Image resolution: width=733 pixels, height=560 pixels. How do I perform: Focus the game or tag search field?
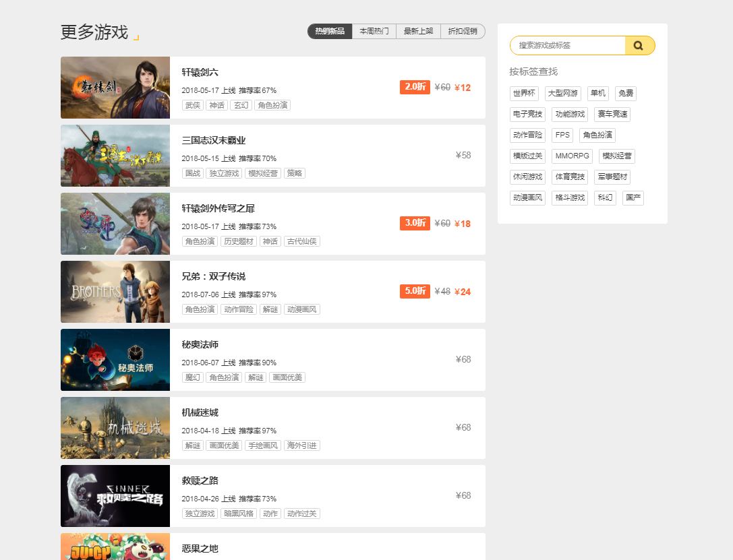tap(568, 45)
